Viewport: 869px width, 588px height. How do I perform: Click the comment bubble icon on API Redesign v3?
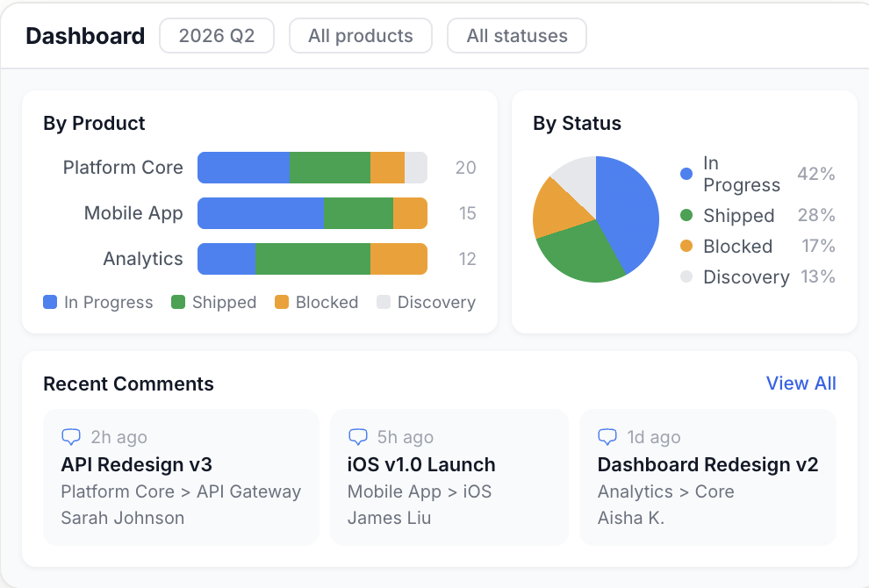tap(73, 436)
